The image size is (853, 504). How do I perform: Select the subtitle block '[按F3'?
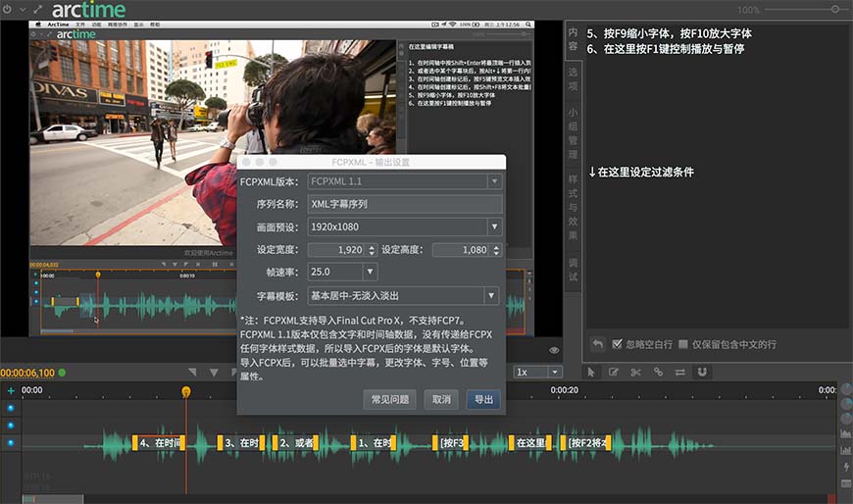coord(450,442)
